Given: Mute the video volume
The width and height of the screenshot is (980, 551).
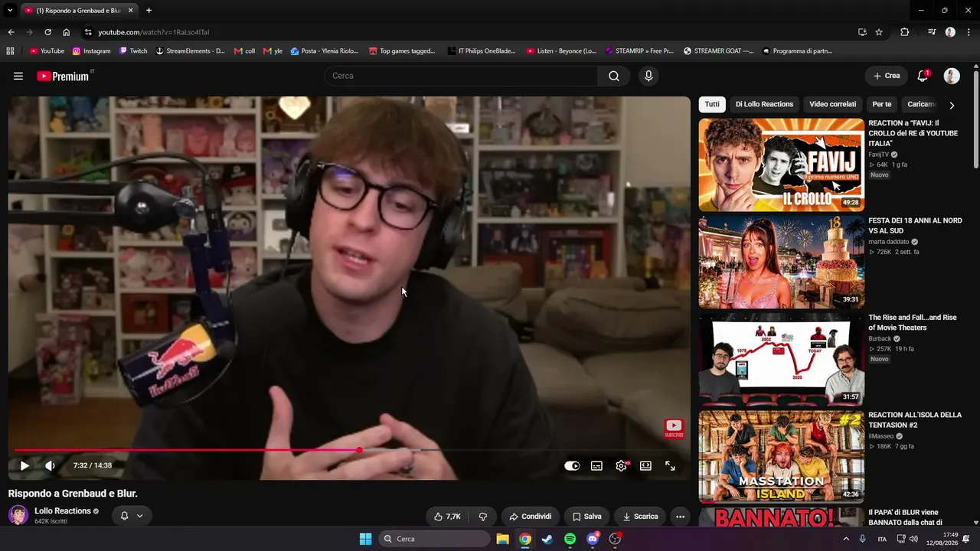Looking at the screenshot, I should (x=50, y=465).
